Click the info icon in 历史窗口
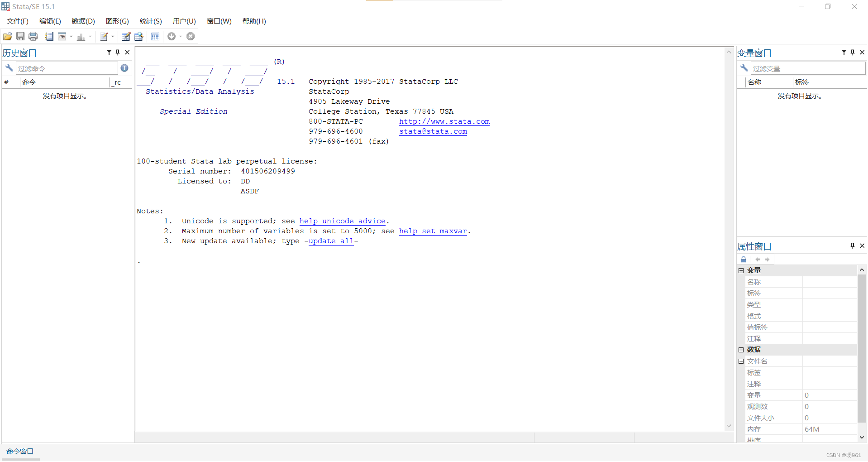Viewport: 868px width, 462px height. click(124, 68)
